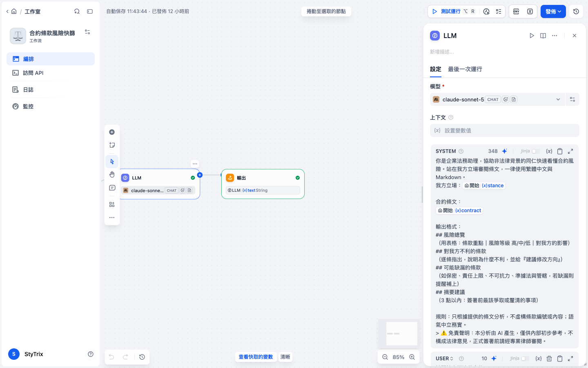Click the headset support icon in top-left header
Screen dimensions: 588x368
click(77, 11)
